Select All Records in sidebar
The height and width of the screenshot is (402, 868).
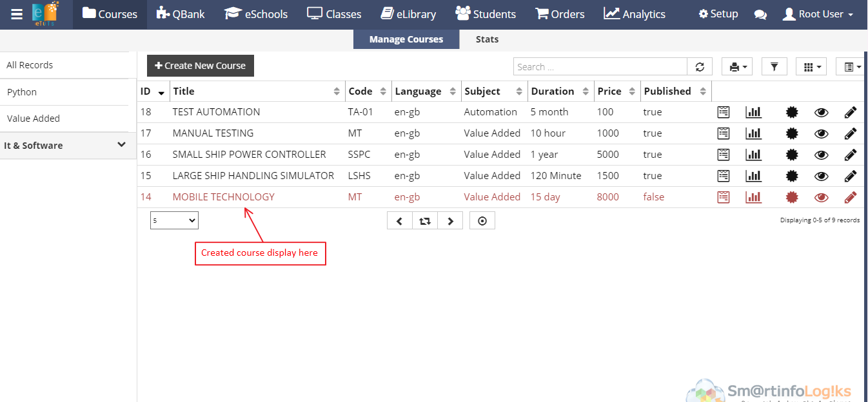coord(64,65)
